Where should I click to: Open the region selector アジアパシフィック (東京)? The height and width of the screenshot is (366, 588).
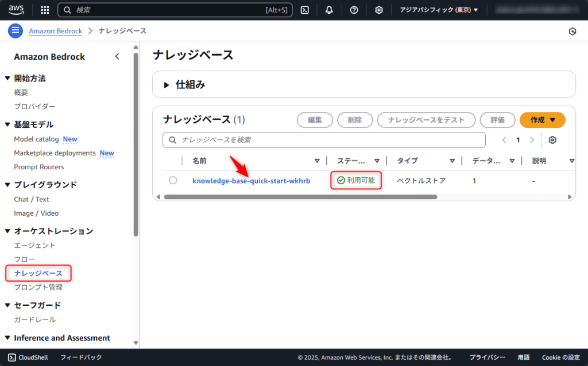(x=439, y=10)
